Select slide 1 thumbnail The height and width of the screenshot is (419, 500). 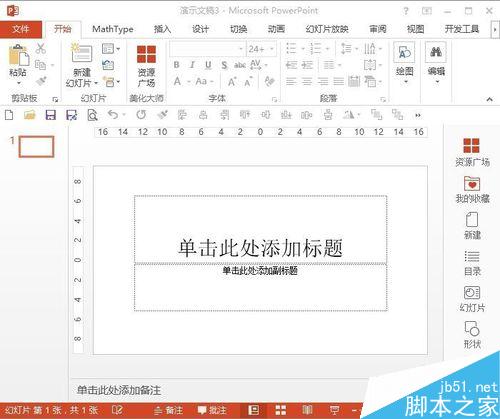point(36,146)
